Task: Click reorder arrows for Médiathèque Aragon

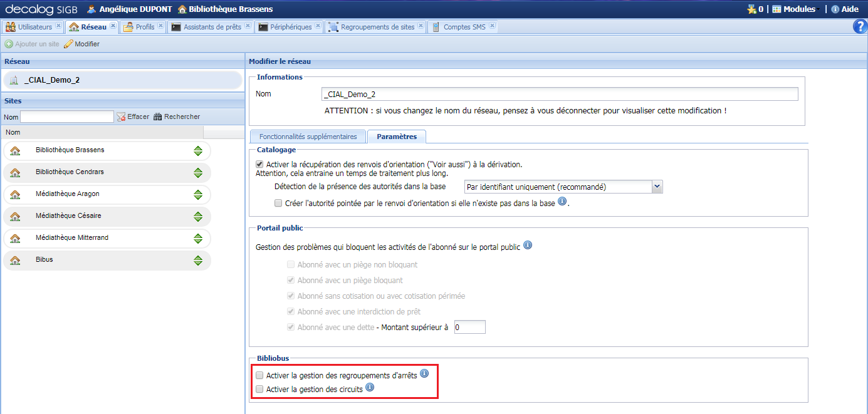Action: click(198, 194)
